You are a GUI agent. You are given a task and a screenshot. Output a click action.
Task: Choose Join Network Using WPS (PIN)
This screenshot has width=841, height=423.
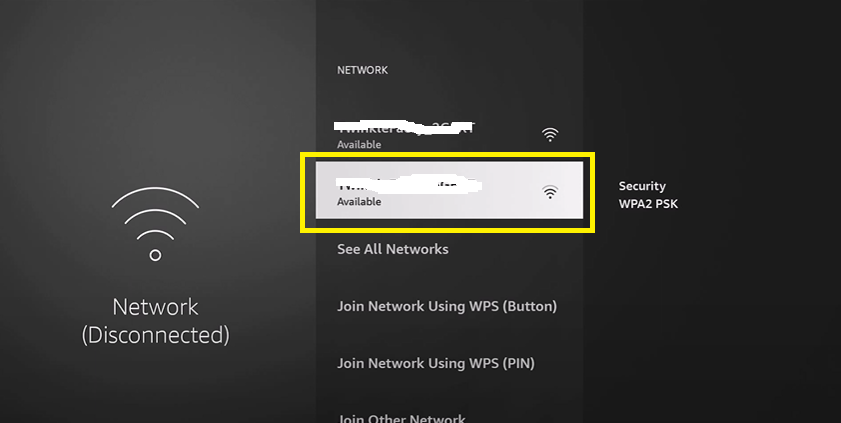[x=436, y=363]
